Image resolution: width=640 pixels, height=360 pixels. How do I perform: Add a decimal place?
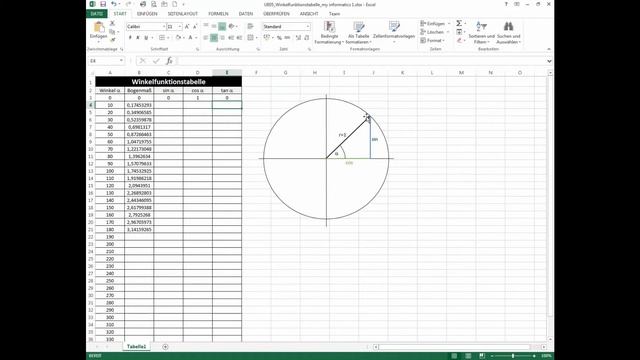coord(298,38)
